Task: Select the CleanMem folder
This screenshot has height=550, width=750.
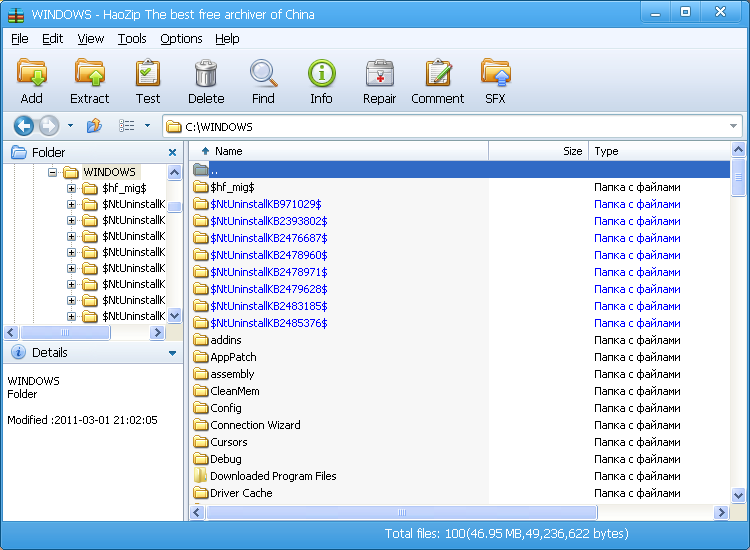Action: point(235,391)
